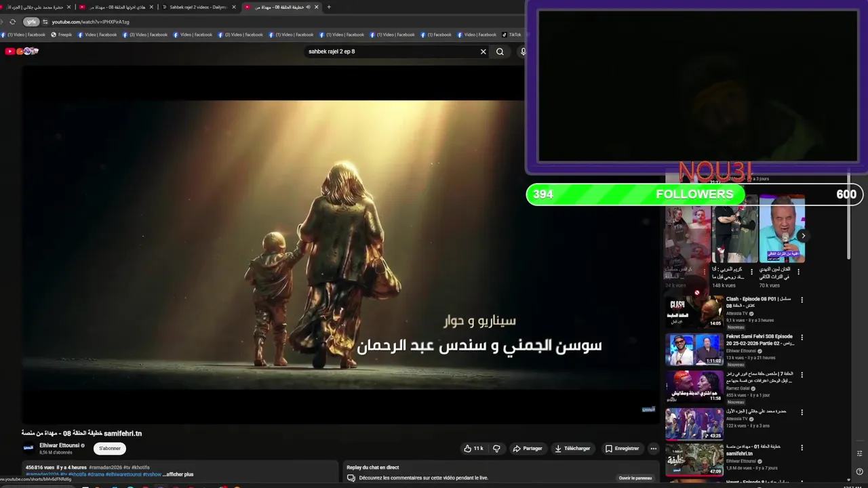Open the TikTok bookmark

pyautogui.click(x=511, y=35)
